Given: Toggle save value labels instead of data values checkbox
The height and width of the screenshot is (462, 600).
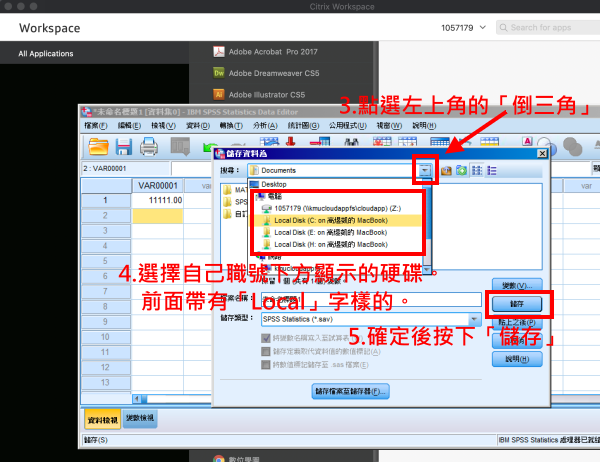Looking at the screenshot, I should point(266,351).
